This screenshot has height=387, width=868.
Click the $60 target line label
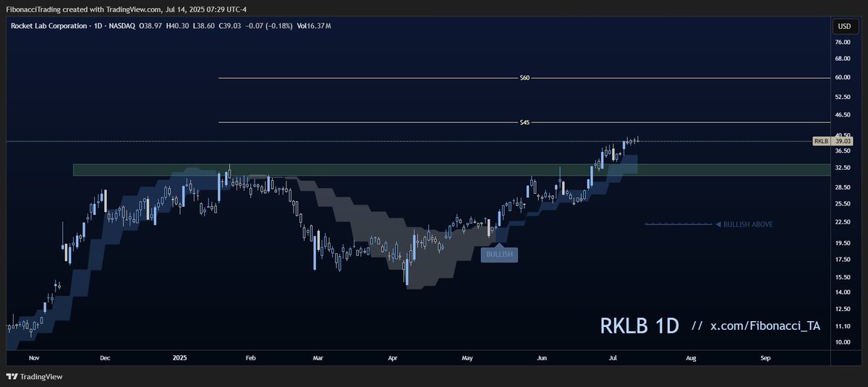[525, 77]
